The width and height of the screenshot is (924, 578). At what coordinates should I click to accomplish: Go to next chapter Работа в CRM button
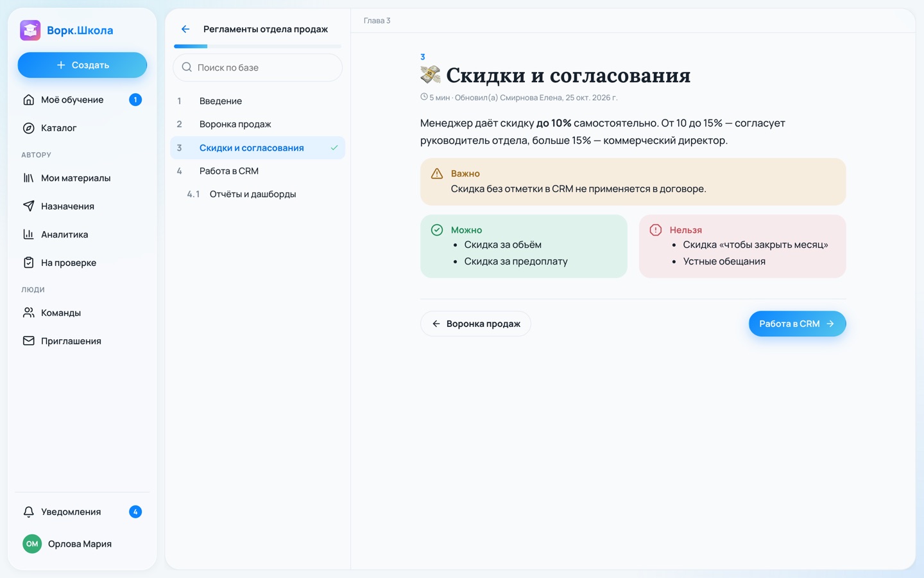coord(797,324)
